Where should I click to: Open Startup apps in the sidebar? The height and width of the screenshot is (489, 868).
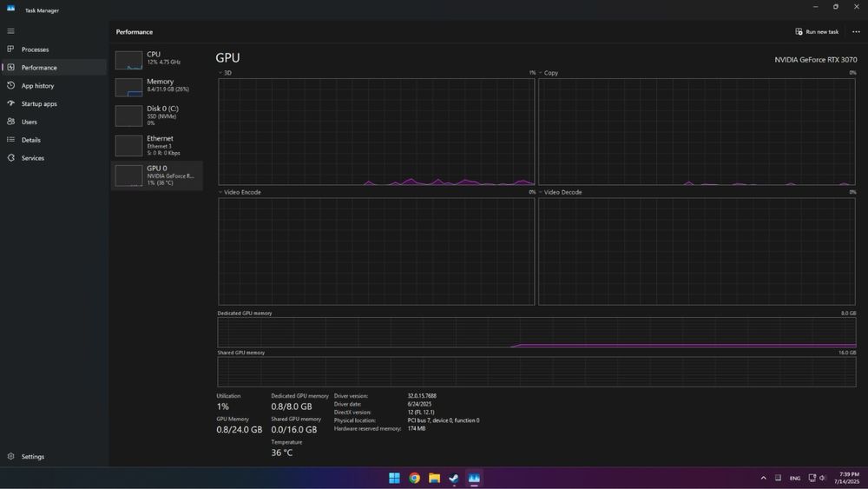(x=54, y=103)
